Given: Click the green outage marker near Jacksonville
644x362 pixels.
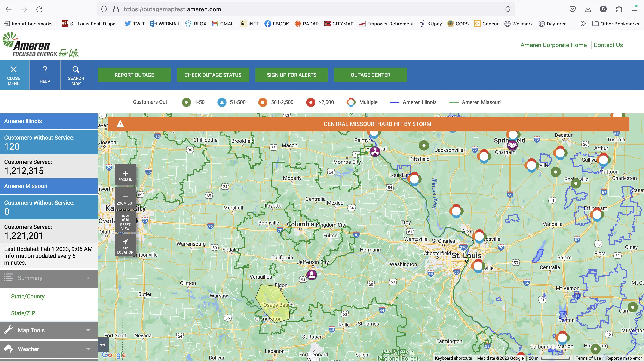Looking at the screenshot, I should tap(424, 145).
